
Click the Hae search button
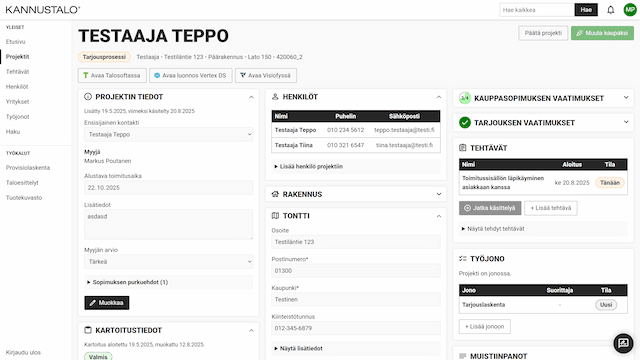[x=586, y=10]
